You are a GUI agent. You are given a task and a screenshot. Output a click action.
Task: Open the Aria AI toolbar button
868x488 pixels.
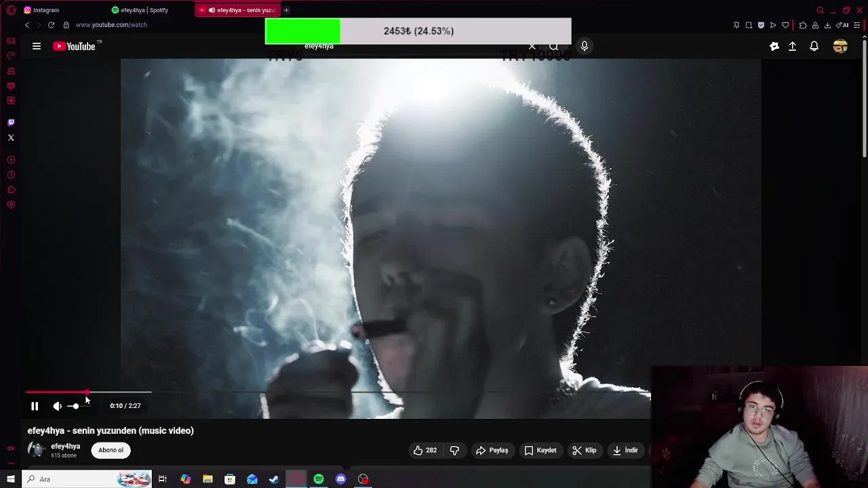tap(842, 25)
